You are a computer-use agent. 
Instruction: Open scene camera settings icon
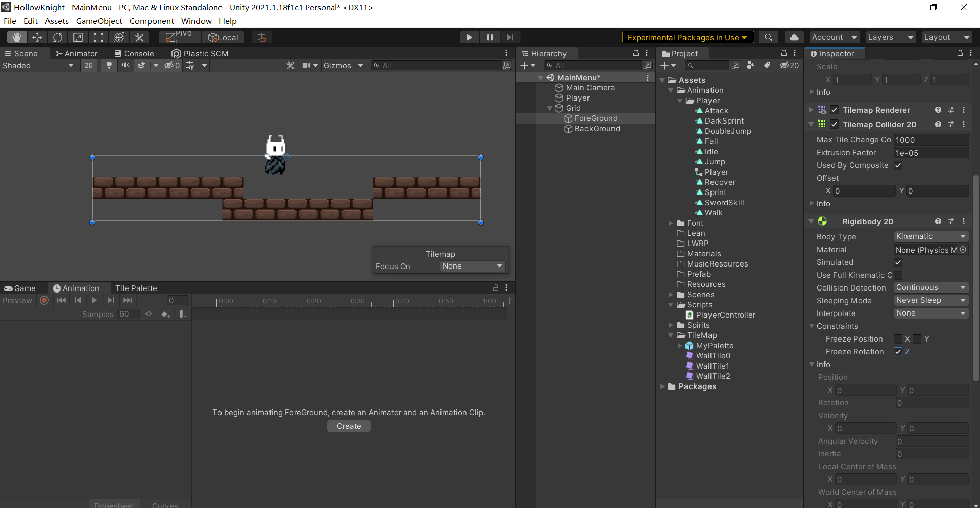click(x=306, y=65)
